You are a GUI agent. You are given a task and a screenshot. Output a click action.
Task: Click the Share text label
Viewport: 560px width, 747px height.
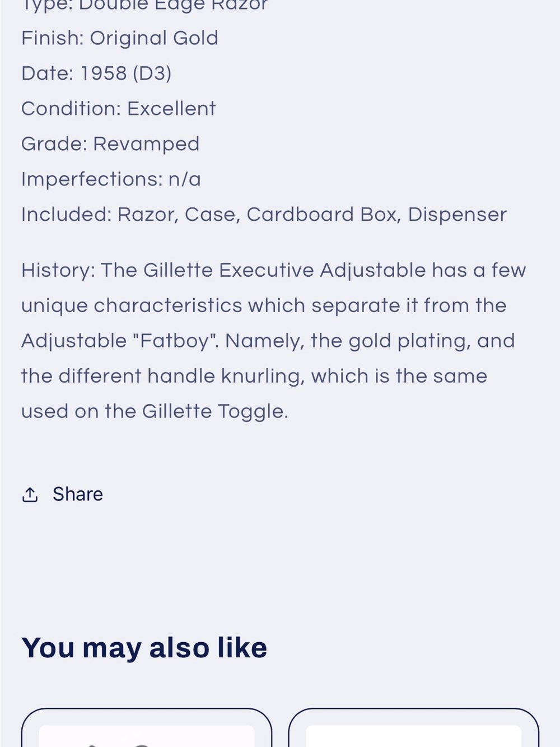(77, 494)
